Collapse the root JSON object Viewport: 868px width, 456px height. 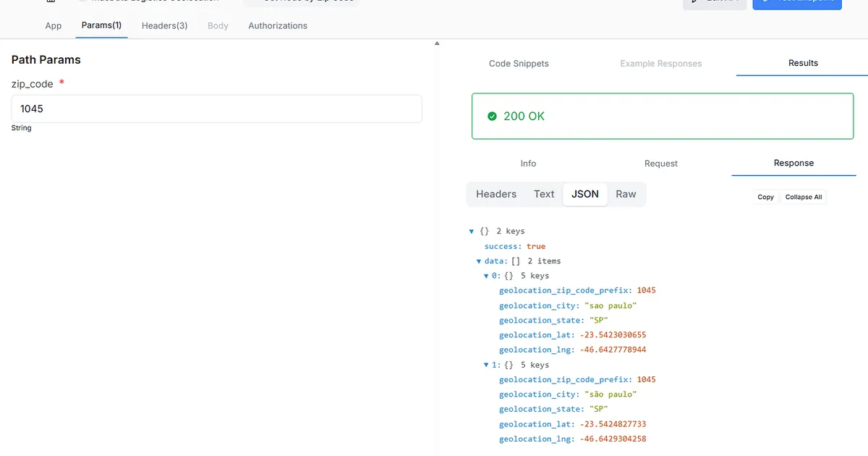point(472,232)
